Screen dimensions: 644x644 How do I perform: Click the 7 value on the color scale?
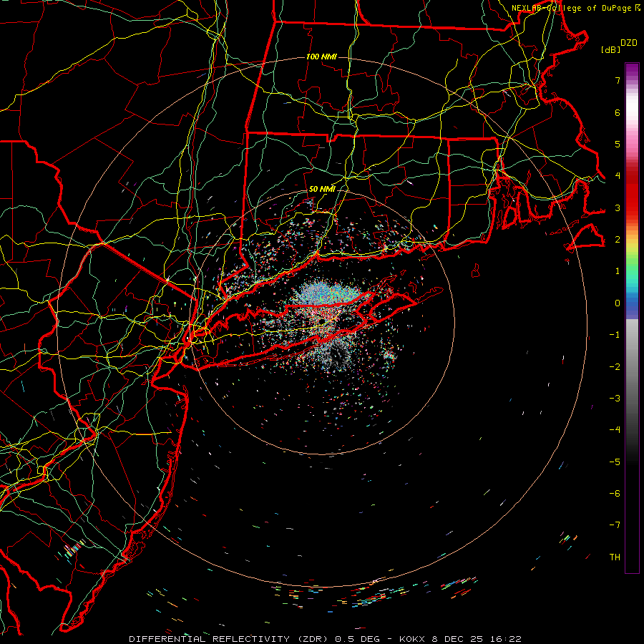tap(618, 80)
